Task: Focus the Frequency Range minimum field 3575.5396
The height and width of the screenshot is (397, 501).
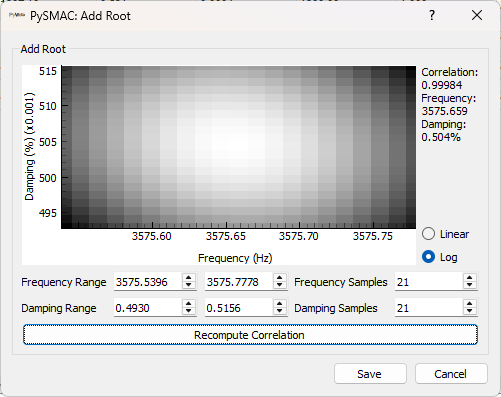Action: pos(148,282)
